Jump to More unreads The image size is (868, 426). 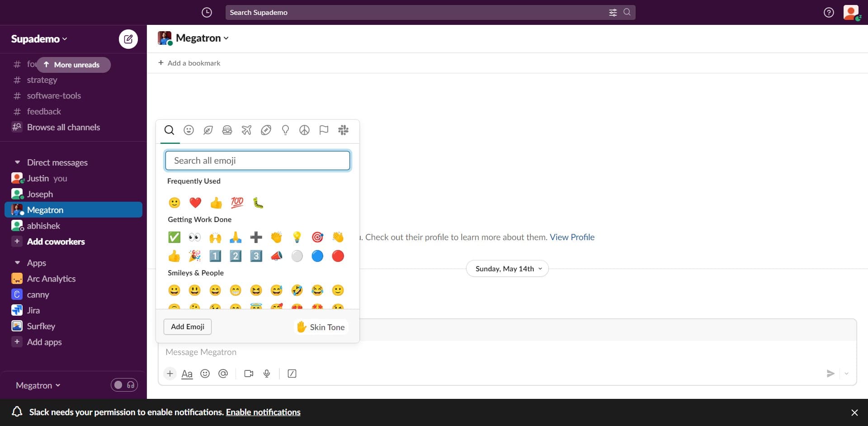pyautogui.click(x=73, y=65)
